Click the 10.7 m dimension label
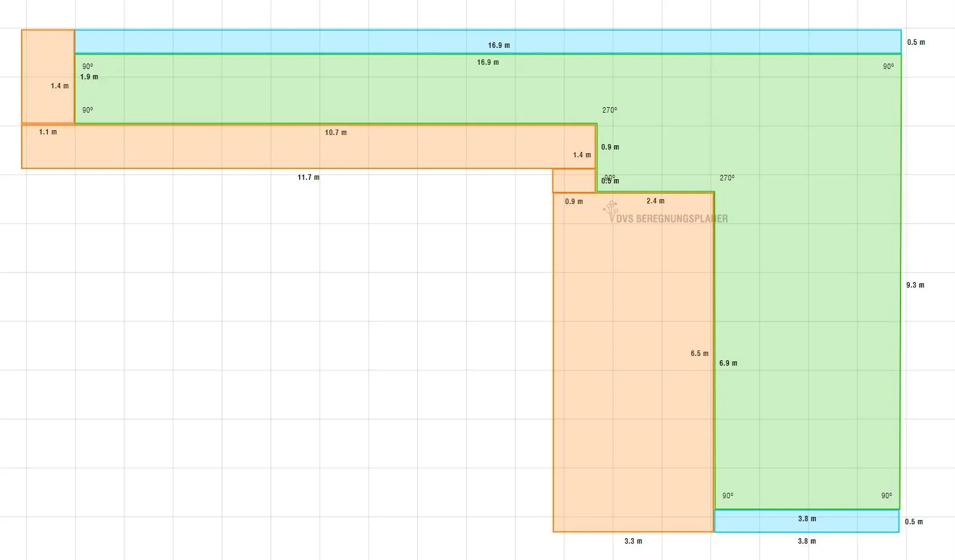The image size is (955, 560). point(335,133)
